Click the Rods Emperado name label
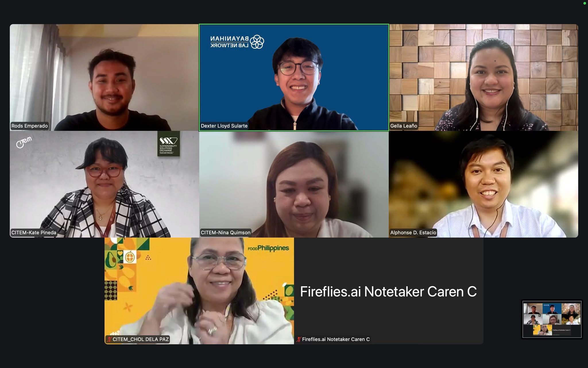Screen dimensions: 588x368 click(30, 126)
